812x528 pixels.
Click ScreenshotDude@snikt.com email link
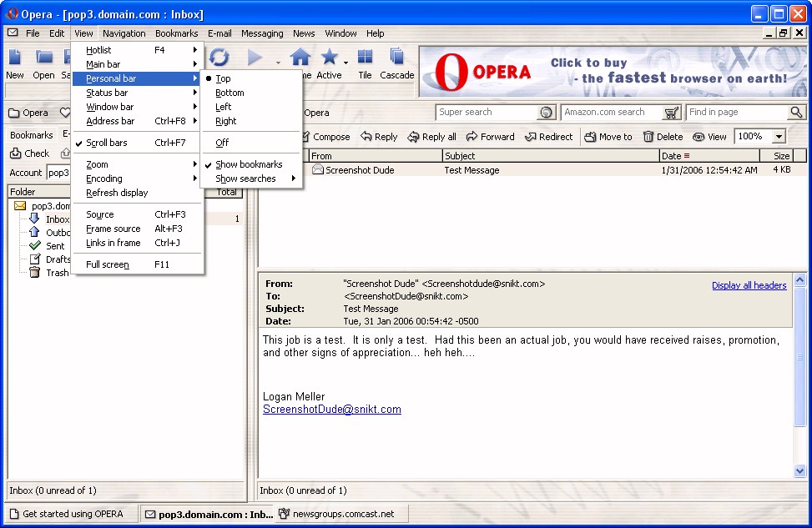(x=331, y=410)
